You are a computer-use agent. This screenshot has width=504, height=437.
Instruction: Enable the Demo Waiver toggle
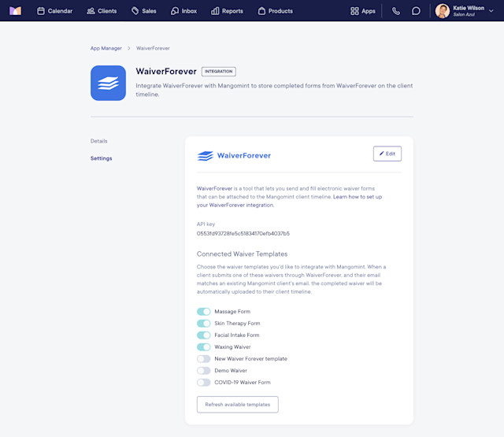[x=204, y=371]
